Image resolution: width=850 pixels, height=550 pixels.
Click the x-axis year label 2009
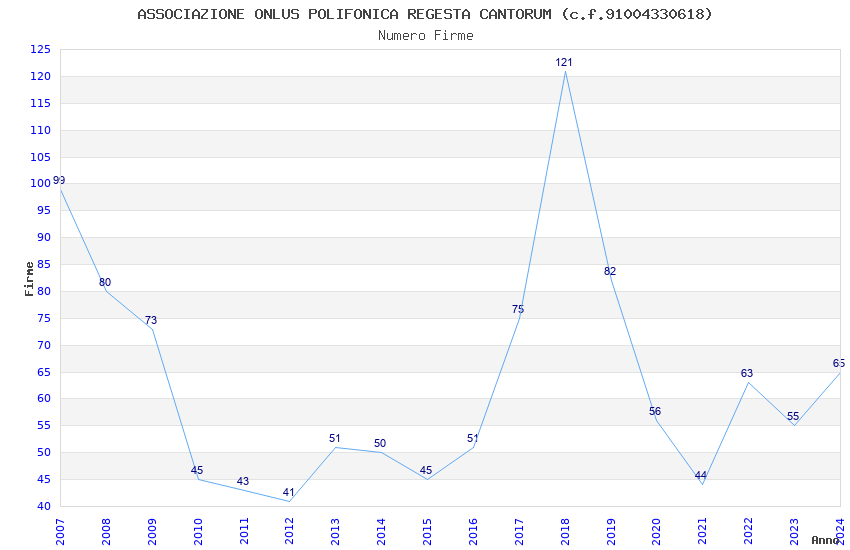click(152, 532)
